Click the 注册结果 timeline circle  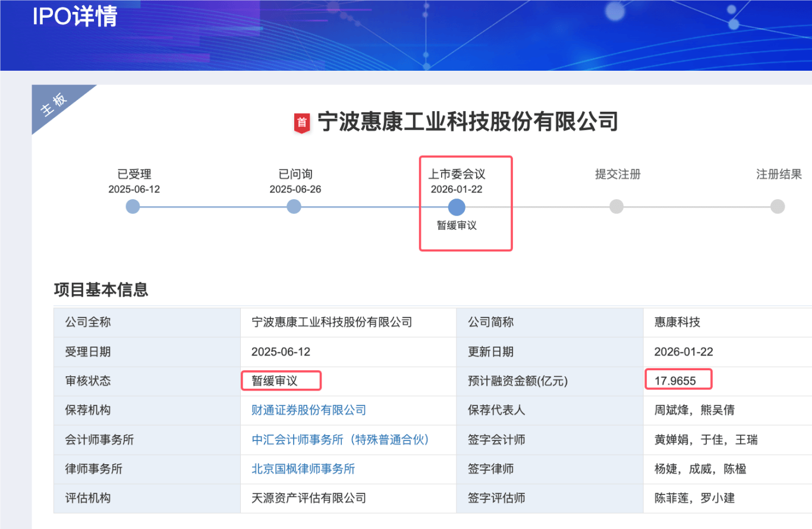pos(778,206)
